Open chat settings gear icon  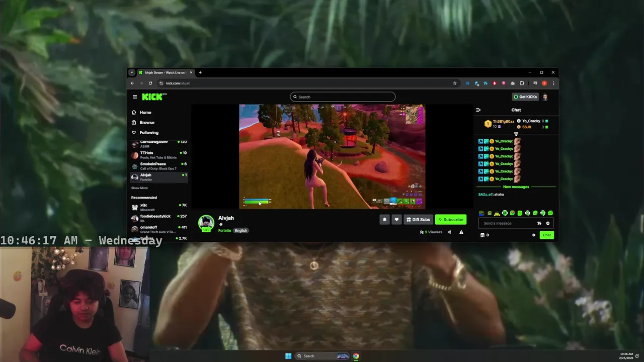534,235
